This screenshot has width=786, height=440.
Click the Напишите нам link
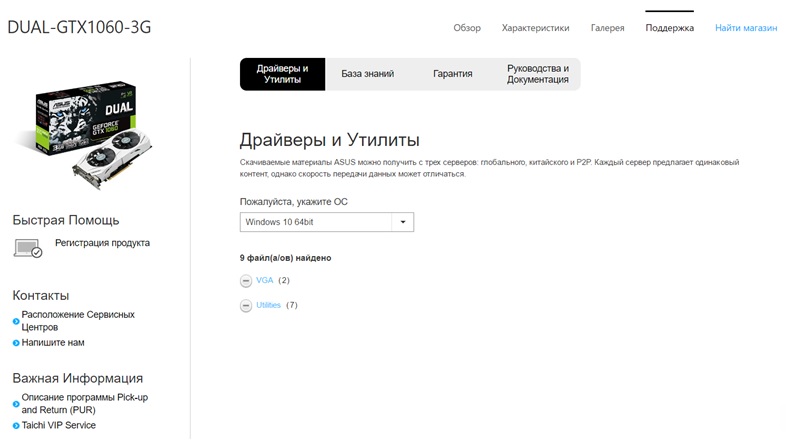[x=53, y=343]
